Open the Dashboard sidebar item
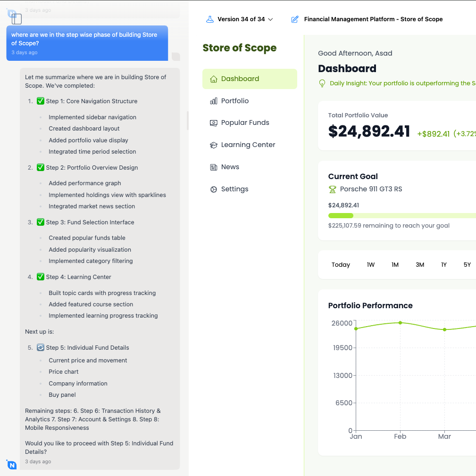This screenshot has width=476, height=476. (250, 79)
